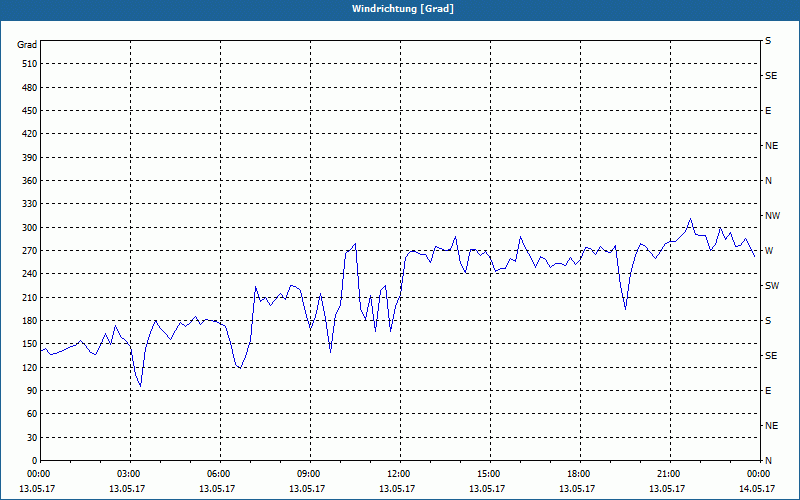
Task: Select the 0 y-axis value
Action: tap(35, 461)
